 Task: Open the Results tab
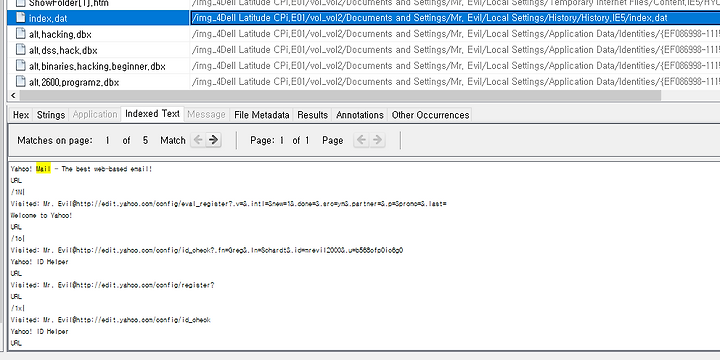tap(313, 115)
